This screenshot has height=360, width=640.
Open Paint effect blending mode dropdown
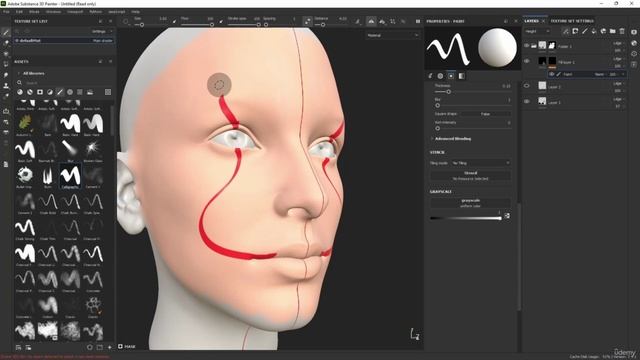(600, 74)
